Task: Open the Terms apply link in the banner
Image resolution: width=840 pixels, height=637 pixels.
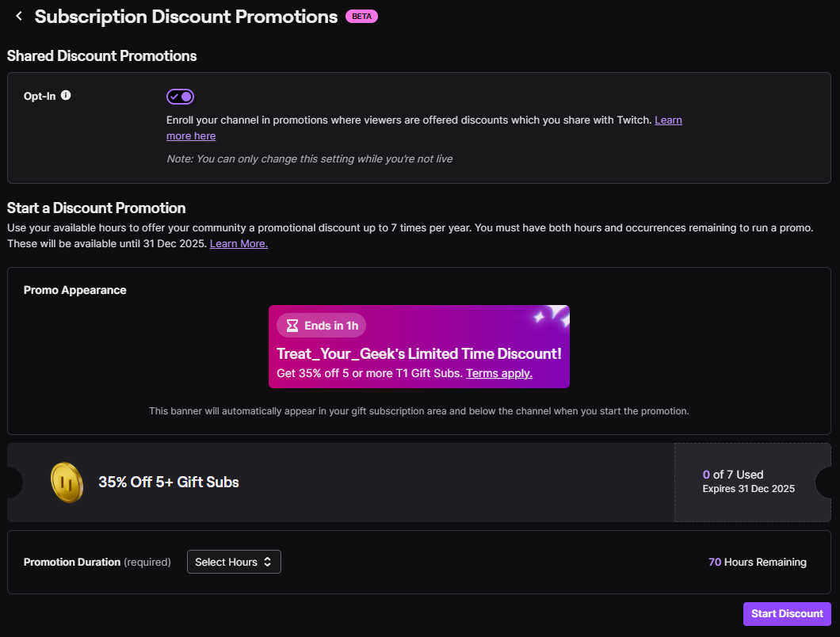Action: [498, 372]
